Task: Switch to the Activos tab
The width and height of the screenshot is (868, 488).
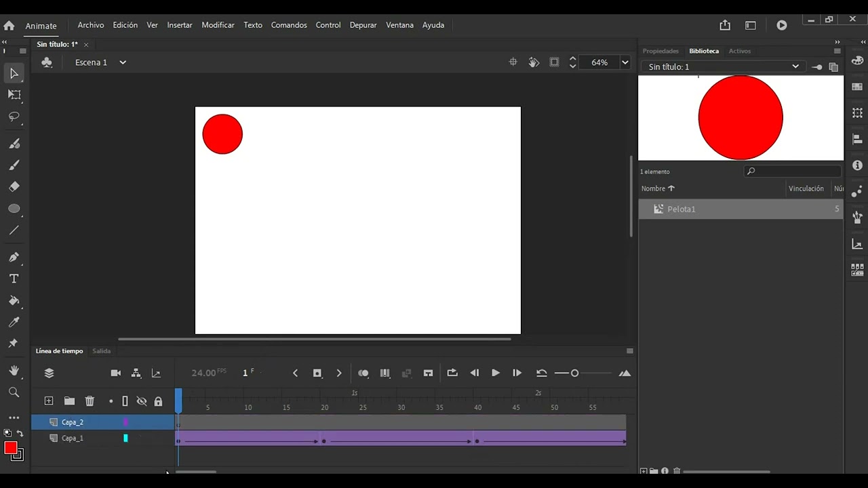Action: point(740,51)
